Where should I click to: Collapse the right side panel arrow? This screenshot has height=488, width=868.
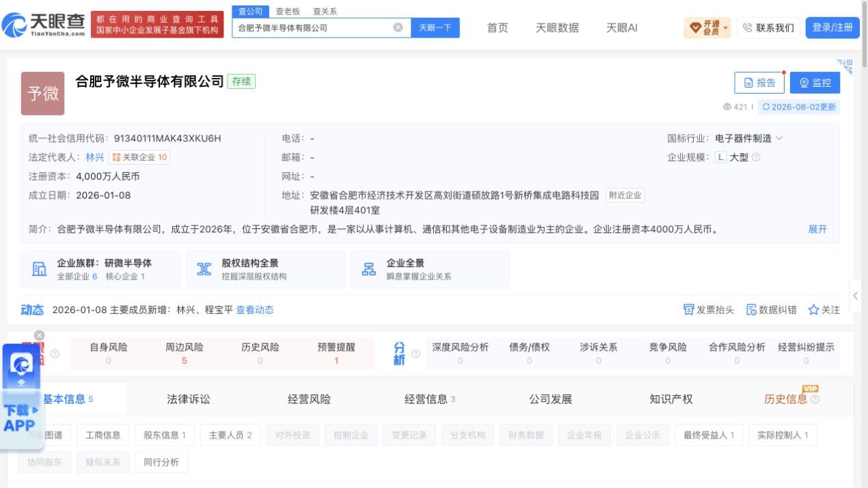point(855,297)
